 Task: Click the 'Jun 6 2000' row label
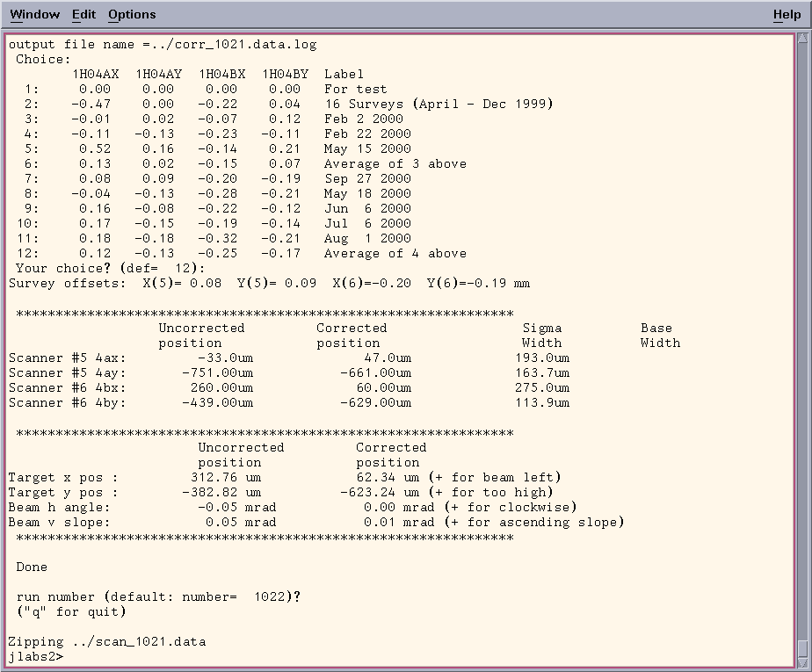367,209
